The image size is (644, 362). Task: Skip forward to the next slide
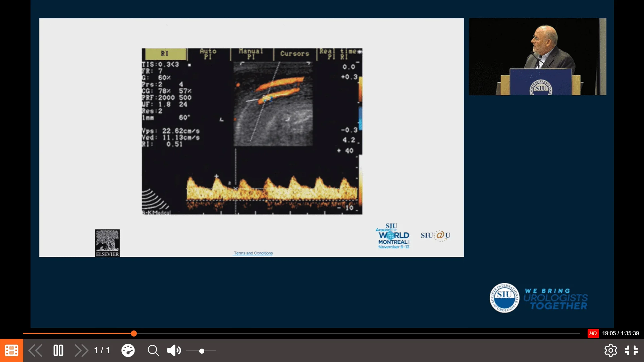click(x=81, y=351)
